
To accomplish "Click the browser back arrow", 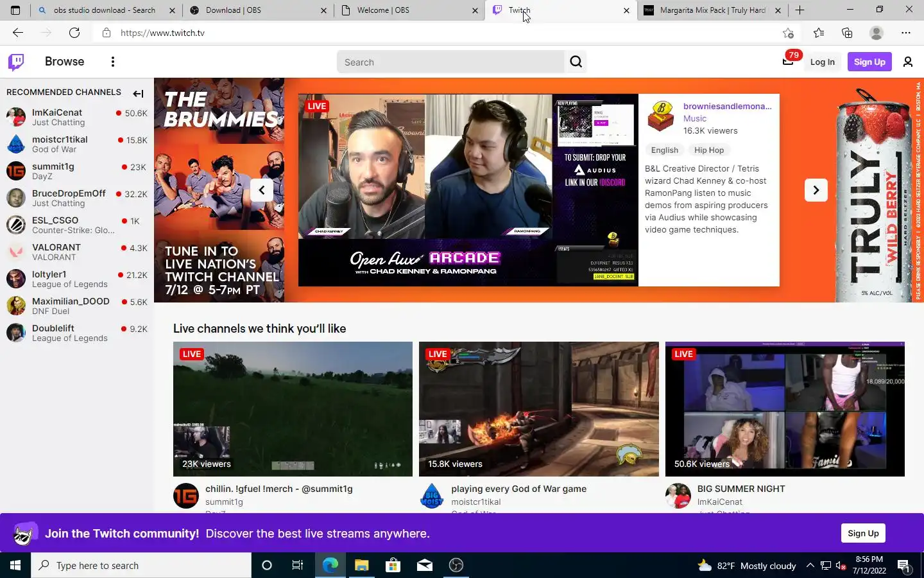I will 18,33.
